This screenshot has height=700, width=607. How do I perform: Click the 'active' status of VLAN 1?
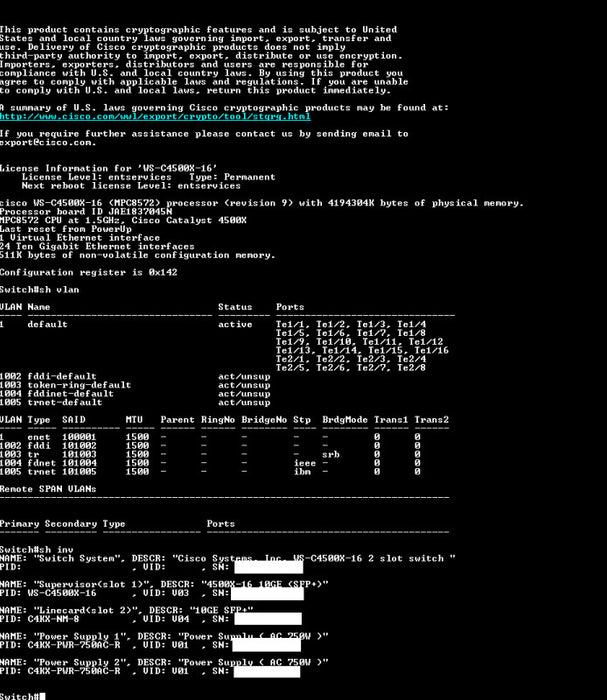coord(235,325)
